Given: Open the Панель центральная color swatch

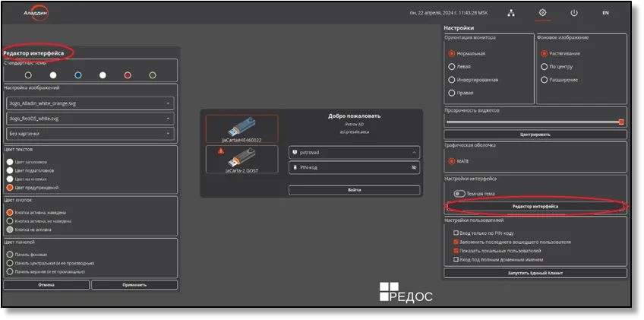Looking at the screenshot, I should click(x=10, y=263).
